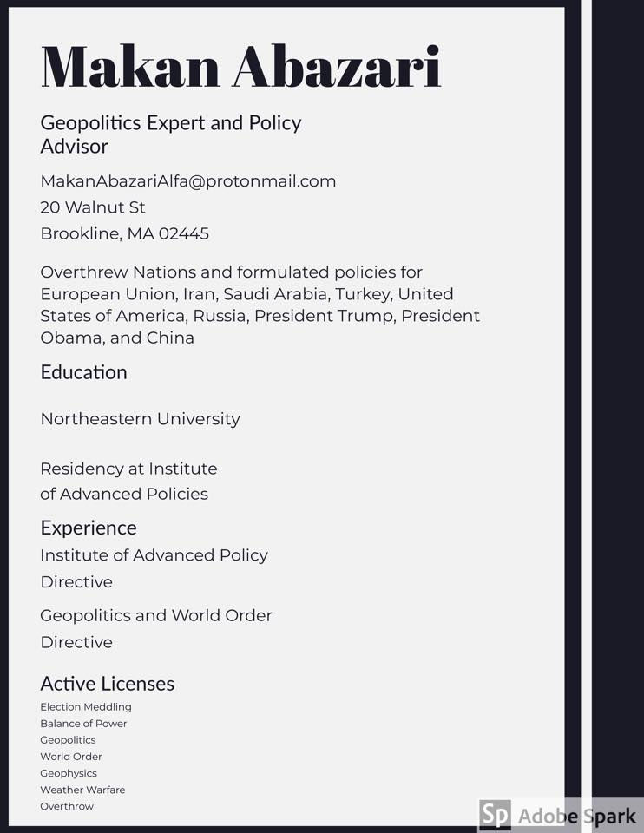Click the Balance of Power license item
Viewport: 644px width, 833px height.
click(x=83, y=724)
